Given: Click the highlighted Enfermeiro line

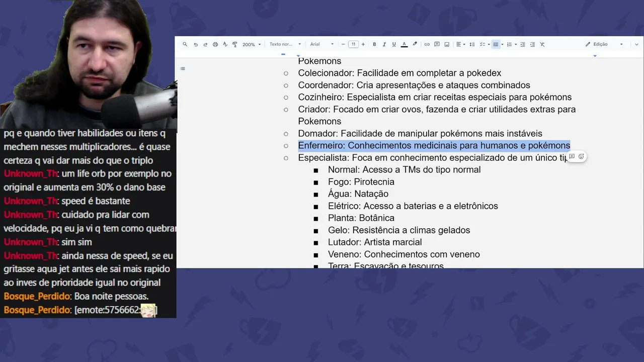Looking at the screenshot, I should [434, 145].
